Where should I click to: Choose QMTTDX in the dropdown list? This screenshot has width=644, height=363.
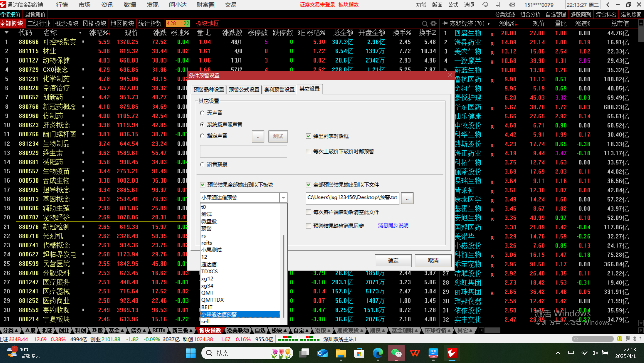(x=240, y=300)
